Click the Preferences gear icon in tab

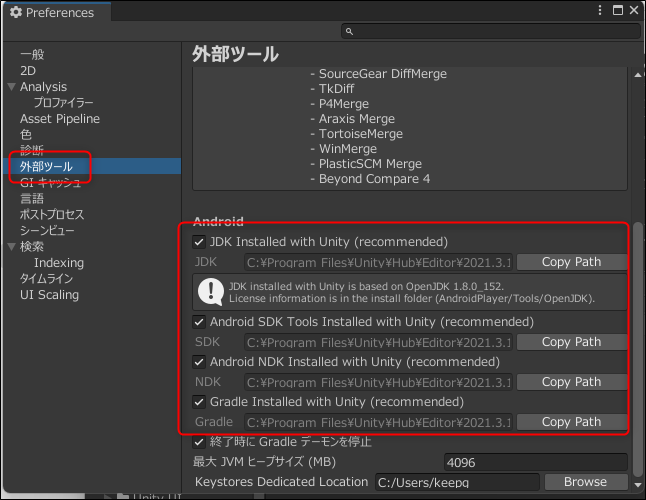click(16, 12)
